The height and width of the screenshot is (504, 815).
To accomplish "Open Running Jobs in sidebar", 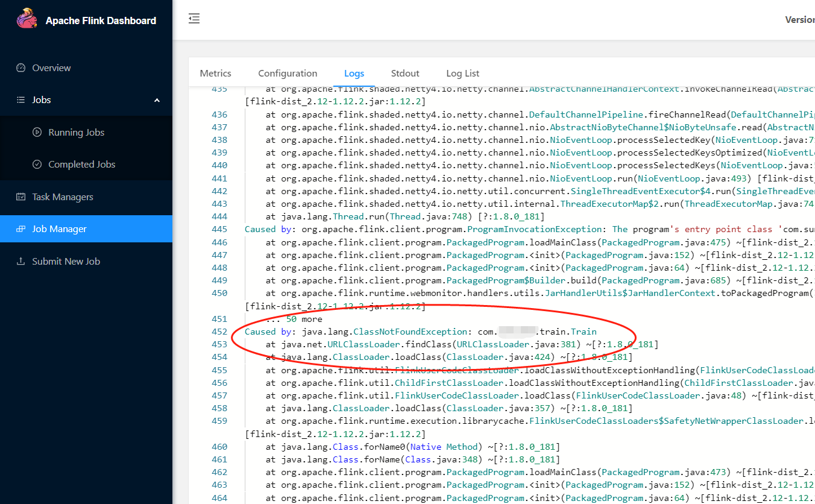I will tap(86, 133).
